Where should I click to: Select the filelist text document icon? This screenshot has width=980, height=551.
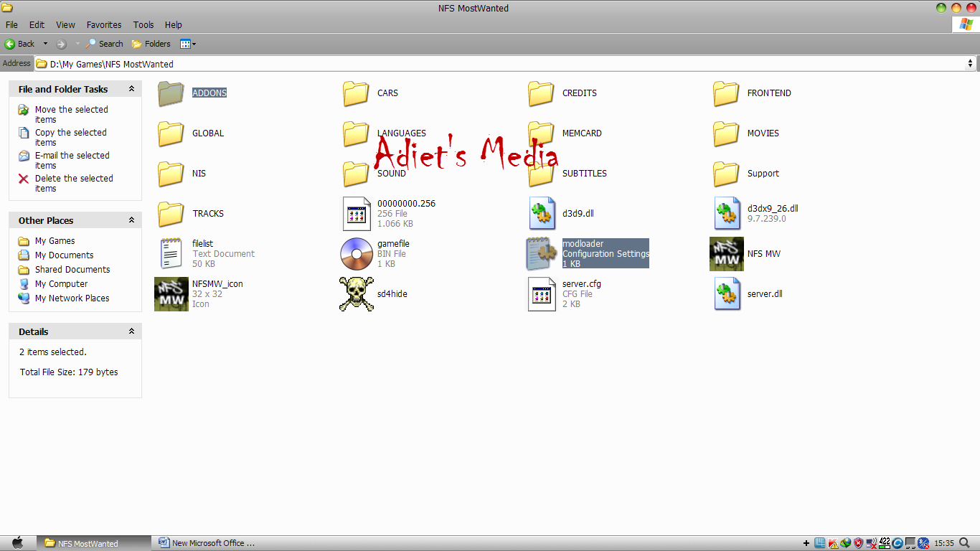pos(171,254)
